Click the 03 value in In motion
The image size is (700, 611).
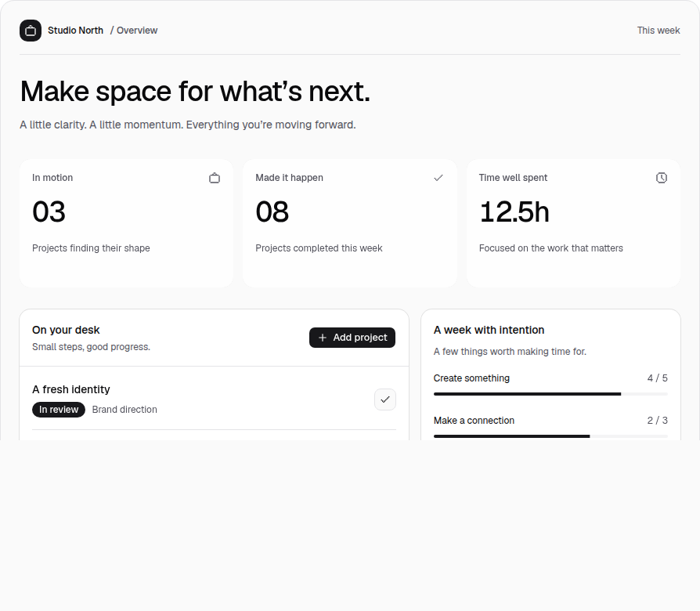pyautogui.click(x=49, y=211)
